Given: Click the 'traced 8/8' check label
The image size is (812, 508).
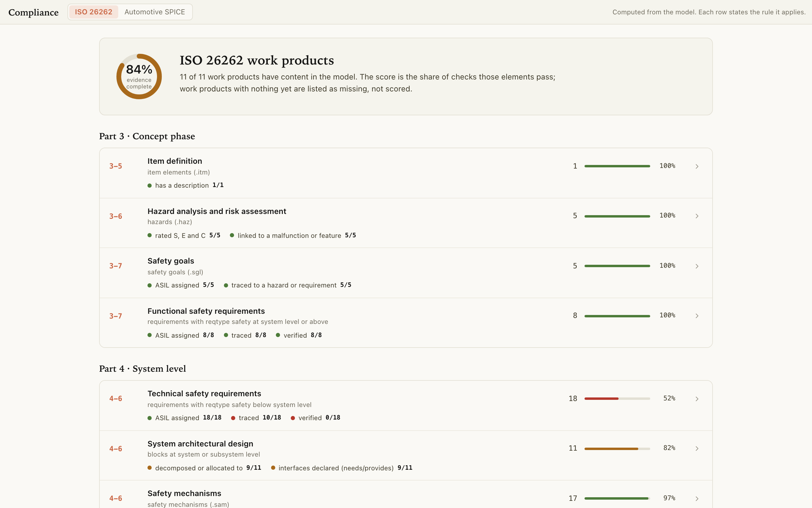Looking at the screenshot, I should (x=245, y=335).
